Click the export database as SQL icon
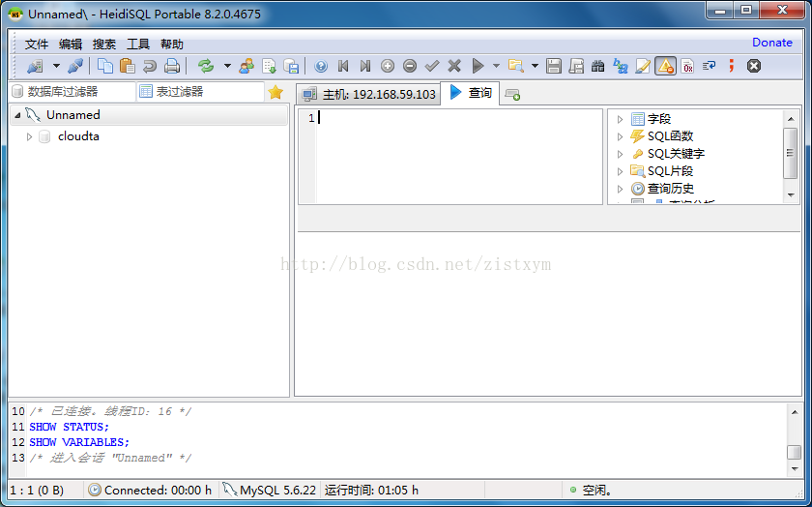812x507 pixels. tap(291, 66)
